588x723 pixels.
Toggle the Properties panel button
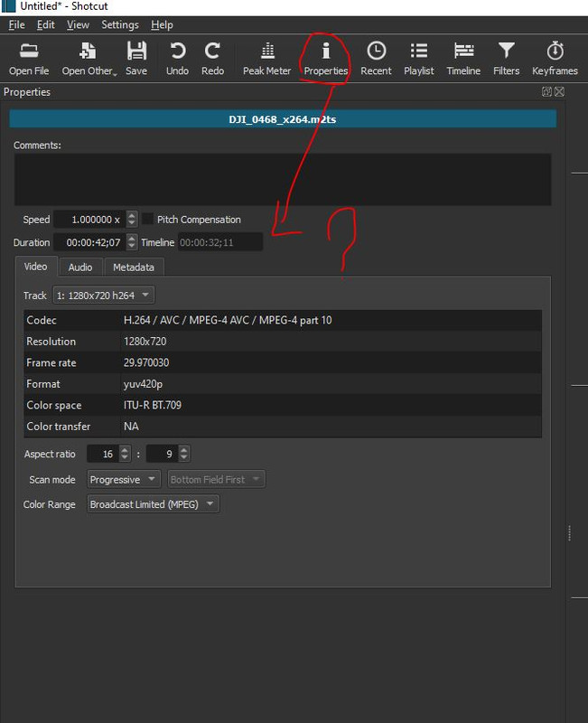pyautogui.click(x=326, y=59)
